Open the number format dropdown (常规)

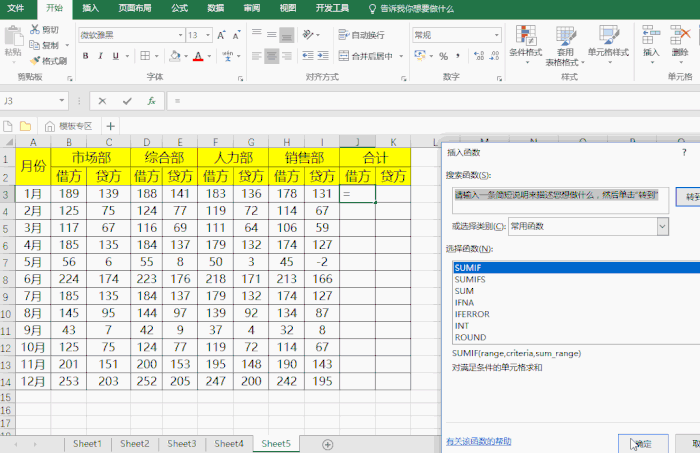pos(496,35)
